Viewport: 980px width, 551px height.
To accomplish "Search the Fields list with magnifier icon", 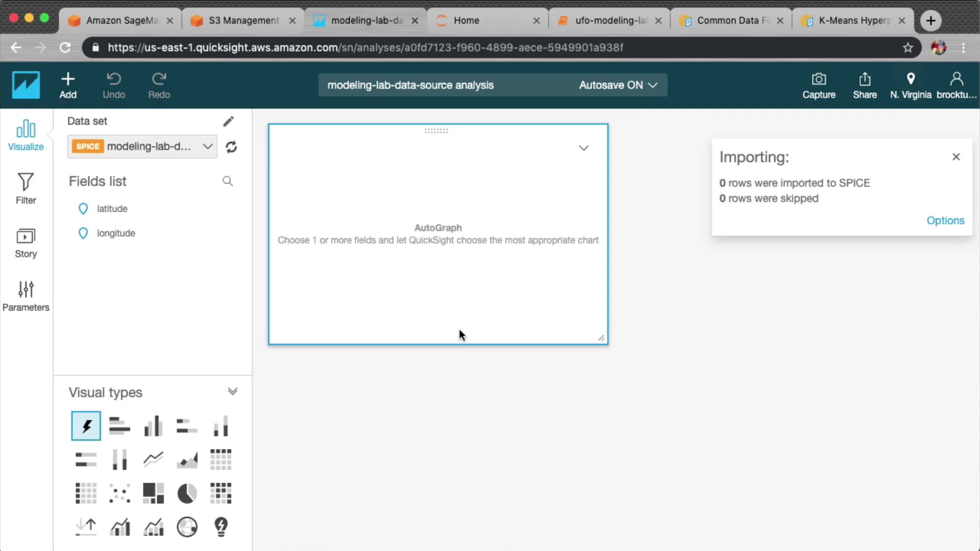I will pyautogui.click(x=228, y=182).
